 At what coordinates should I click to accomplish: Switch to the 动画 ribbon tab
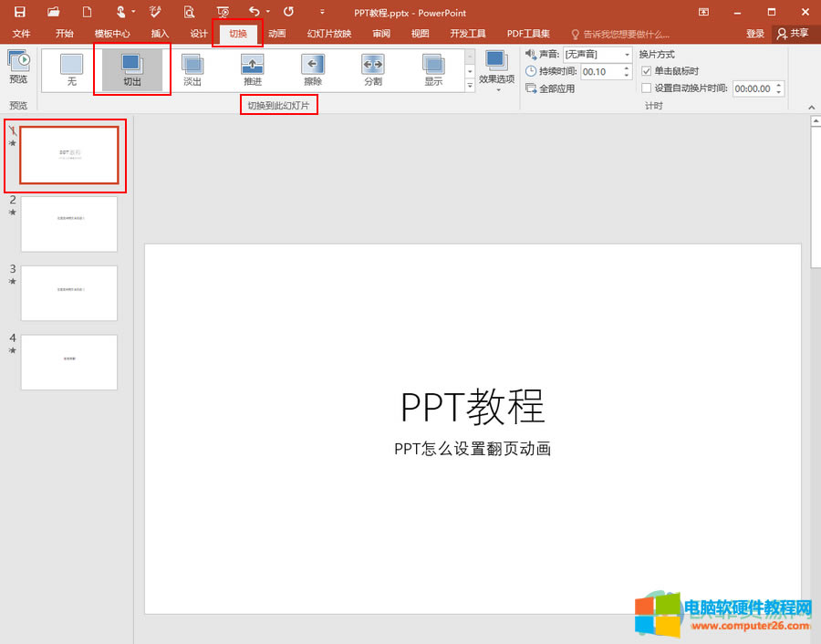coord(276,34)
